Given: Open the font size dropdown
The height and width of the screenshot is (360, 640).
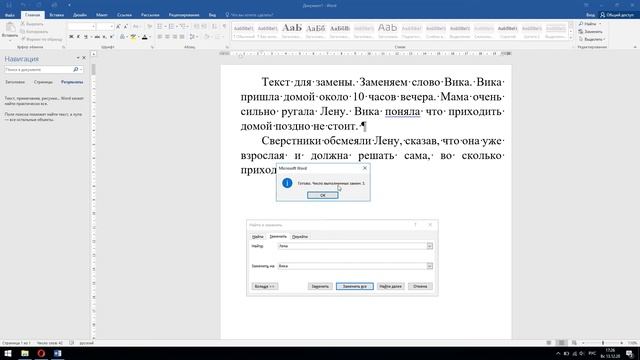Looking at the screenshot, I should 111,27.
